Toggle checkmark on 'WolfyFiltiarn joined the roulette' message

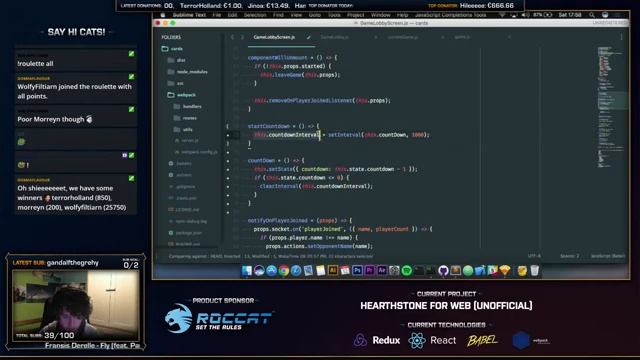(131, 77)
